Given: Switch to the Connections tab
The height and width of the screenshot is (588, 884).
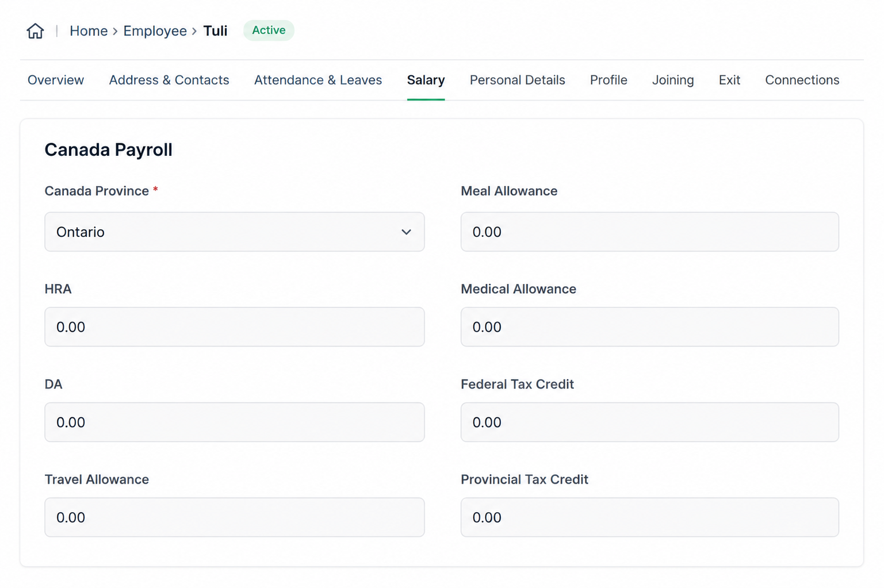Looking at the screenshot, I should (x=802, y=80).
